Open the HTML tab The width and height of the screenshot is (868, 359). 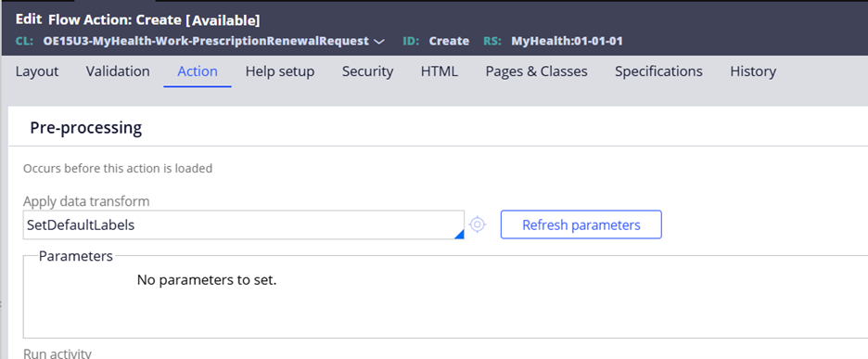pyautogui.click(x=440, y=71)
